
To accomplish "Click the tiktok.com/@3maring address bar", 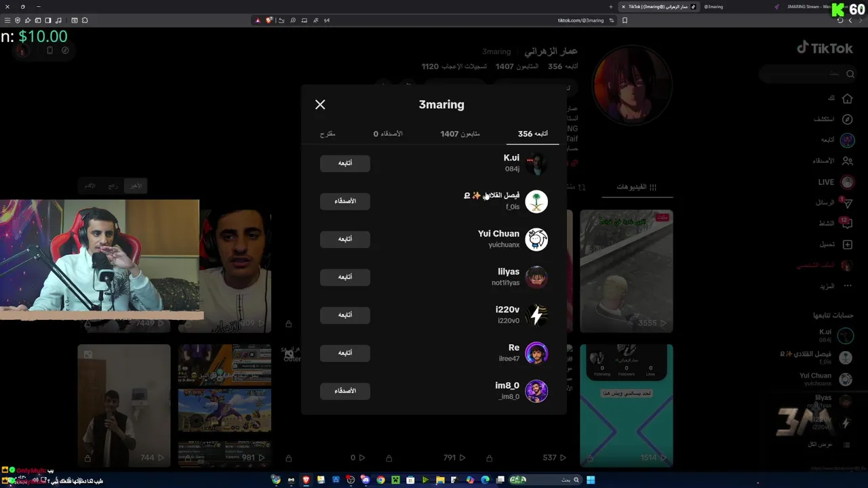I will tap(580, 20).
